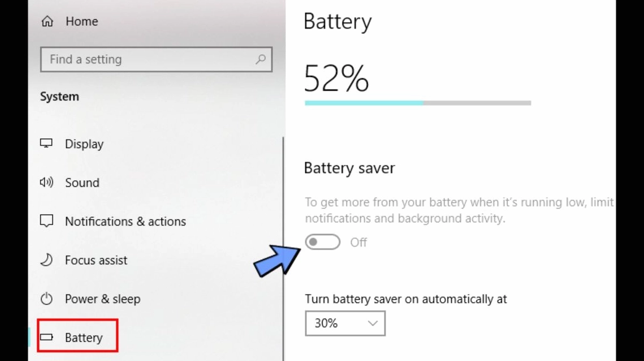Open Notifications & actions settings
The width and height of the screenshot is (644, 361).
click(x=125, y=221)
